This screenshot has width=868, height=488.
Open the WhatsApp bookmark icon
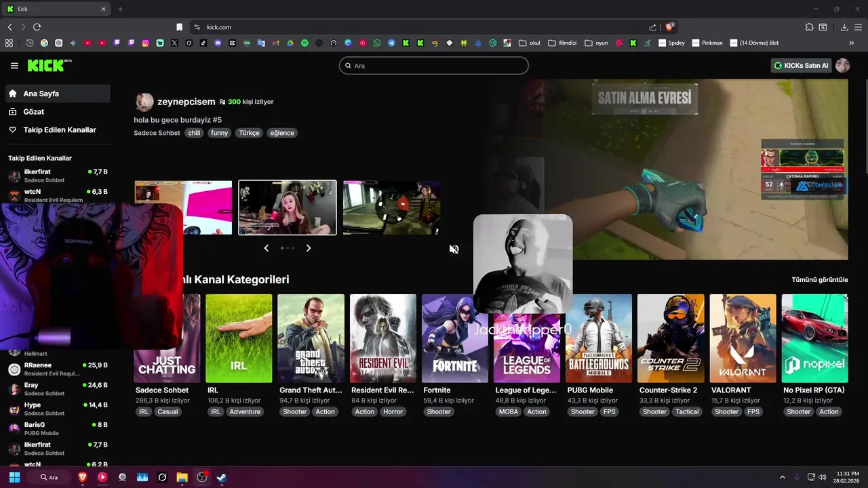tap(377, 43)
